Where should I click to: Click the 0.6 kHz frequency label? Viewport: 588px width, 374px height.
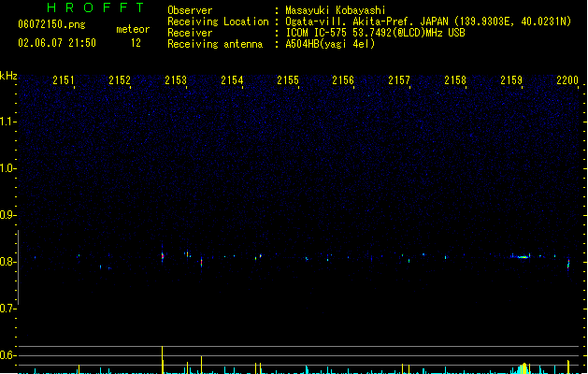tap(7, 355)
